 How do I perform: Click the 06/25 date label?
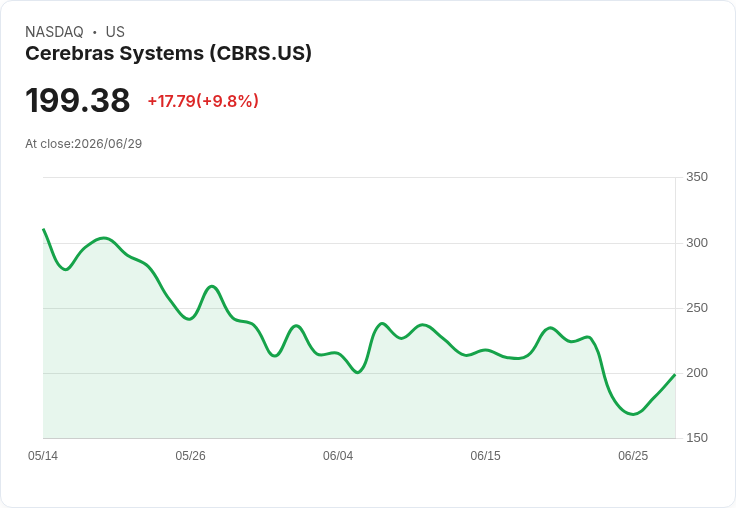(x=633, y=456)
